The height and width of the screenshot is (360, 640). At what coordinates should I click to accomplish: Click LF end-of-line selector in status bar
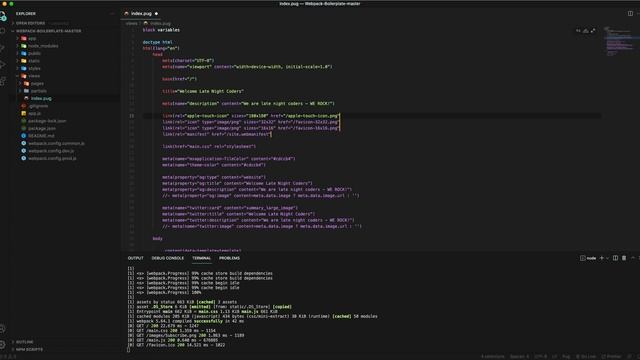[x=554, y=356]
